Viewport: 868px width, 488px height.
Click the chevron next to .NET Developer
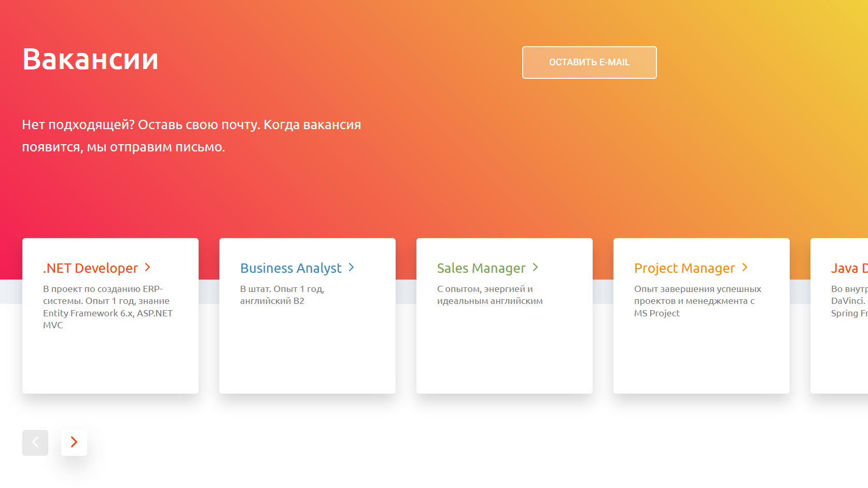point(148,268)
